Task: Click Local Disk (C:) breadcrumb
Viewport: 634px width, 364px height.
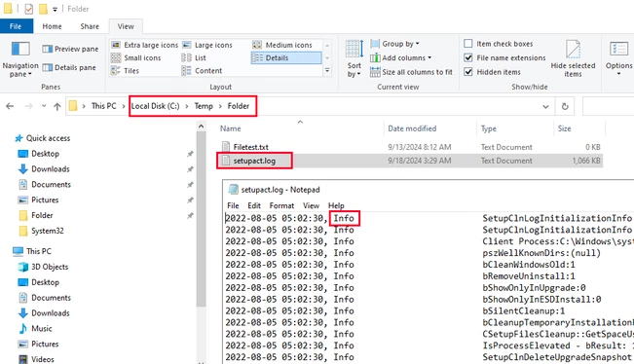Action: (155, 106)
